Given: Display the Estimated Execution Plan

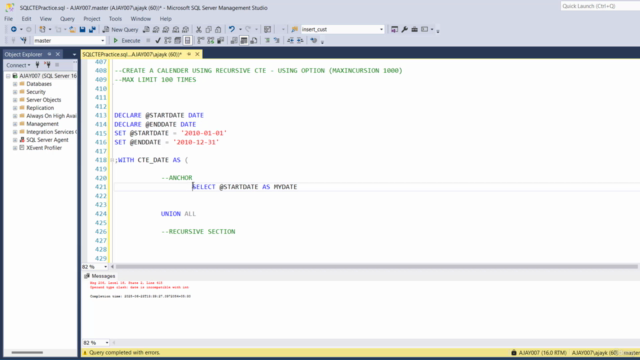Looking at the screenshot, I should 168,40.
